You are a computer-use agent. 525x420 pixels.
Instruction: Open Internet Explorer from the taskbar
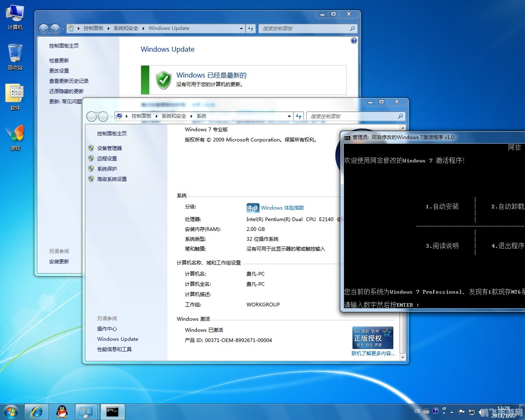(x=36, y=411)
